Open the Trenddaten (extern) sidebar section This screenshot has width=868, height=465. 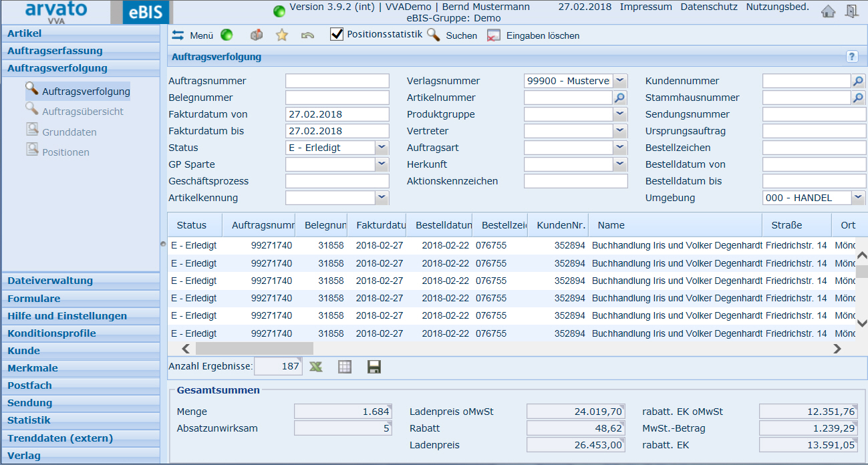click(80, 438)
